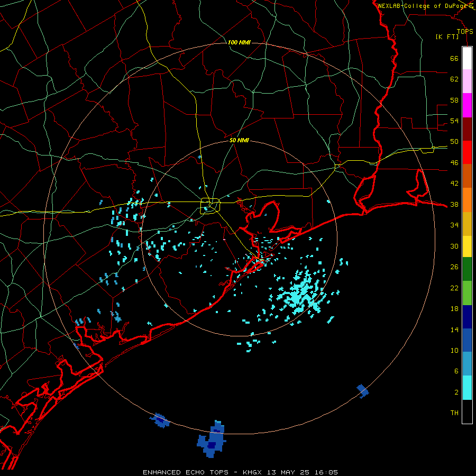Select the magenta legend swatch
The image size is (476, 476).
[467, 105]
